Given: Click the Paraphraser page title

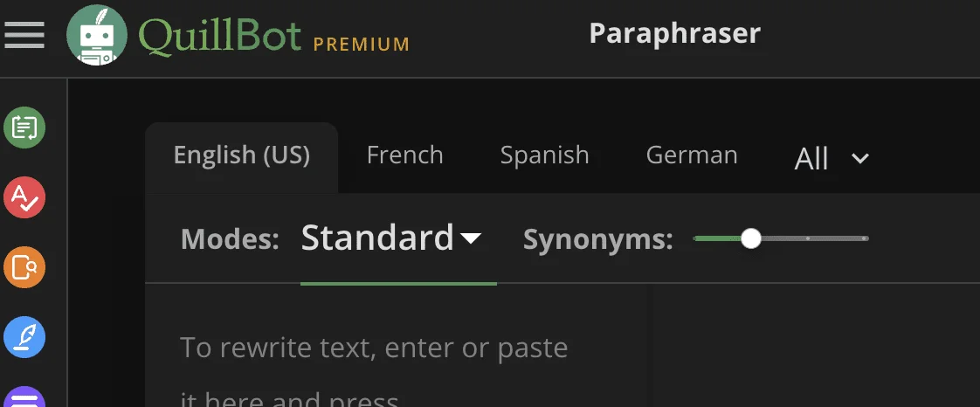Looking at the screenshot, I should (x=674, y=33).
